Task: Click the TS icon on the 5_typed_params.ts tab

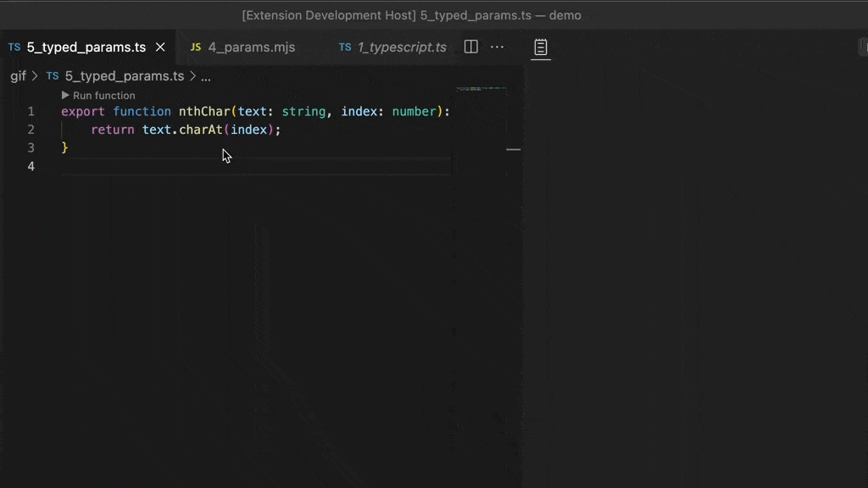Action: tap(14, 47)
